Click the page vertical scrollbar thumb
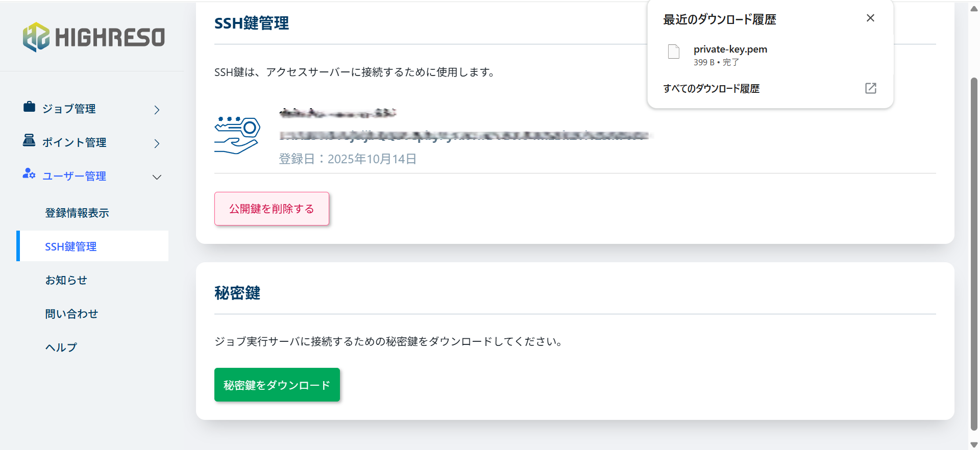Image resolution: width=980 pixels, height=450 pixels. pyautogui.click(x=974, y=255)
